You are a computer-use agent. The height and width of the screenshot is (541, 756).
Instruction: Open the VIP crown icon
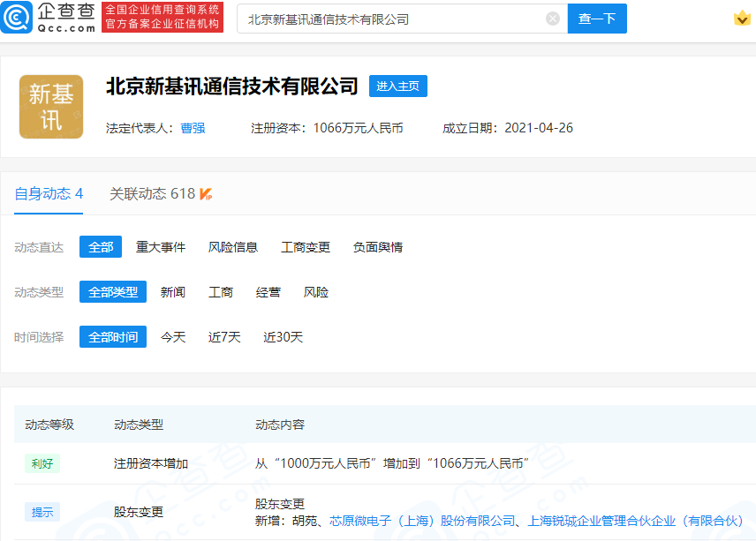742,19
